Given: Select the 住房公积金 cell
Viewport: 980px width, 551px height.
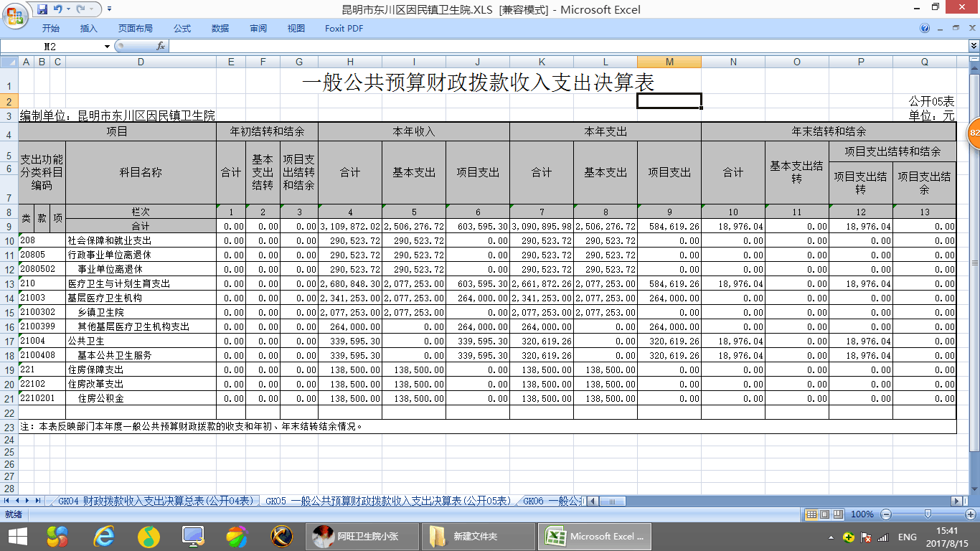Looking at the screenshot, I should pyautogui.click(x=141, y=398).
